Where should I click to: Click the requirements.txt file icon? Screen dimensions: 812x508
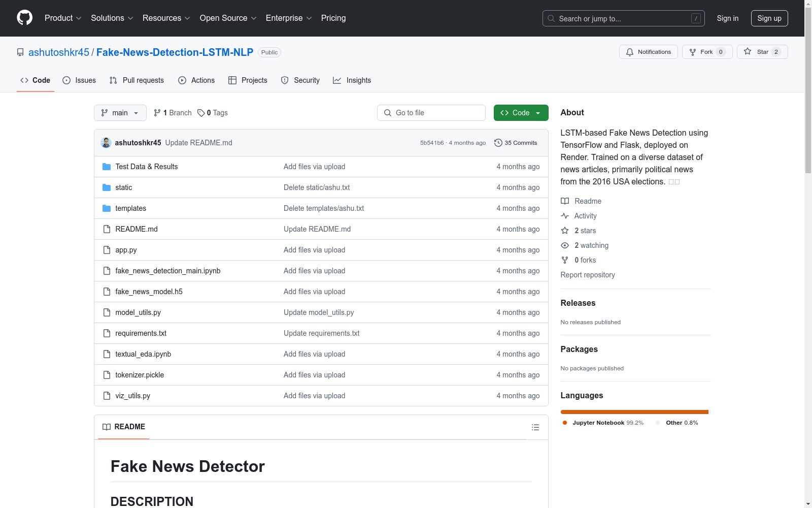click(107, 333)
